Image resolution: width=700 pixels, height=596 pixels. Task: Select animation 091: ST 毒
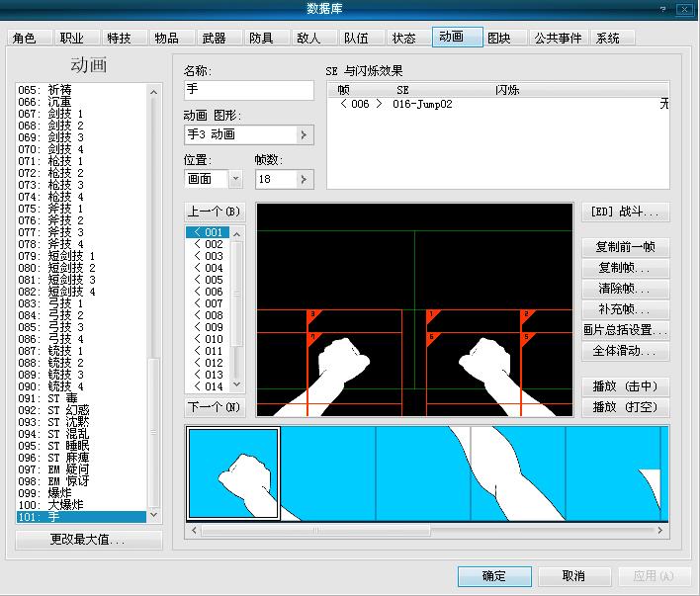[81, 398]
